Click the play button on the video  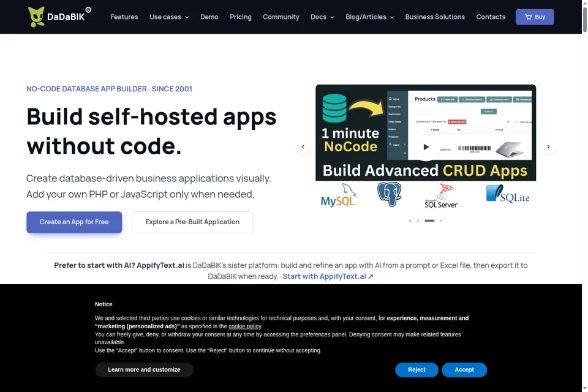[426, 146]
